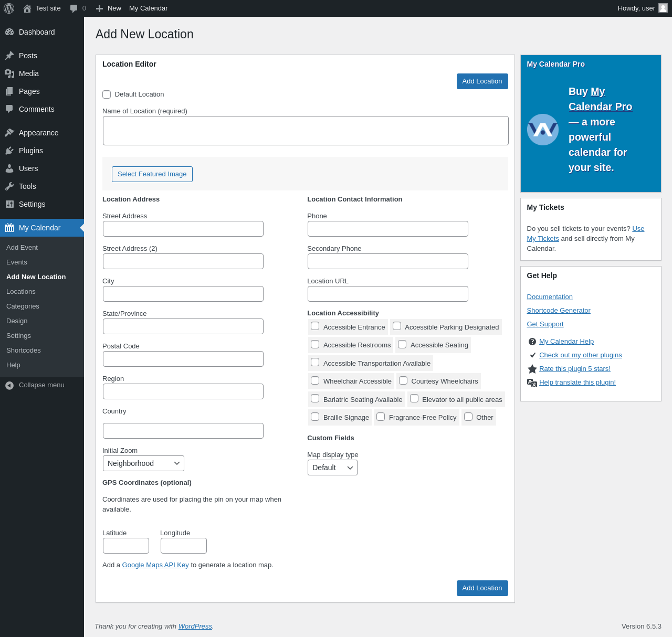672x637 pixels.
Task: Open Tools via the wrench icon
Action: coord(9,186)
